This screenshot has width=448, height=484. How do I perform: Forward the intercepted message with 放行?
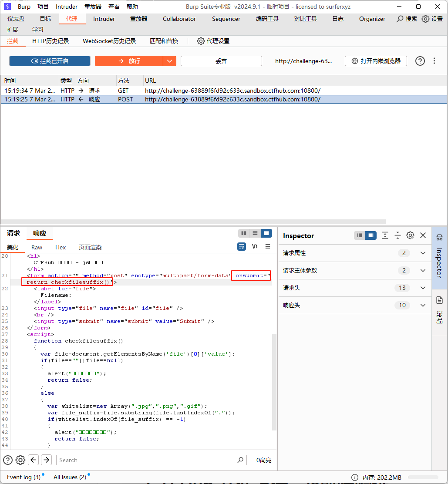(129, 61)
